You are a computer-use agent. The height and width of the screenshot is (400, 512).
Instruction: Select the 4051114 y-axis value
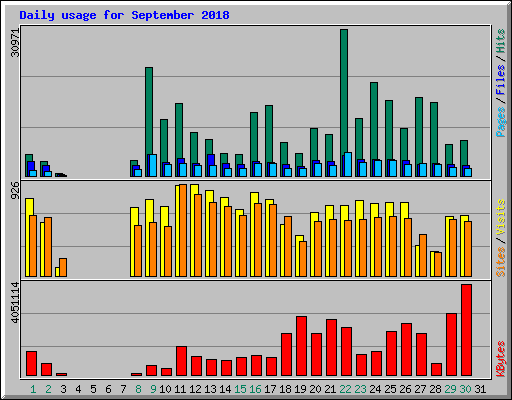tap(15, 303)
